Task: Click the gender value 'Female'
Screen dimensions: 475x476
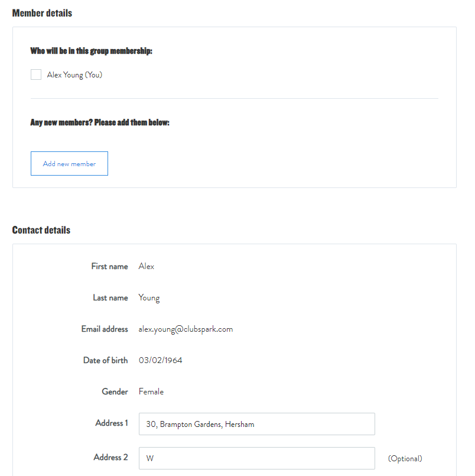Action: click(x=151, y=391)
